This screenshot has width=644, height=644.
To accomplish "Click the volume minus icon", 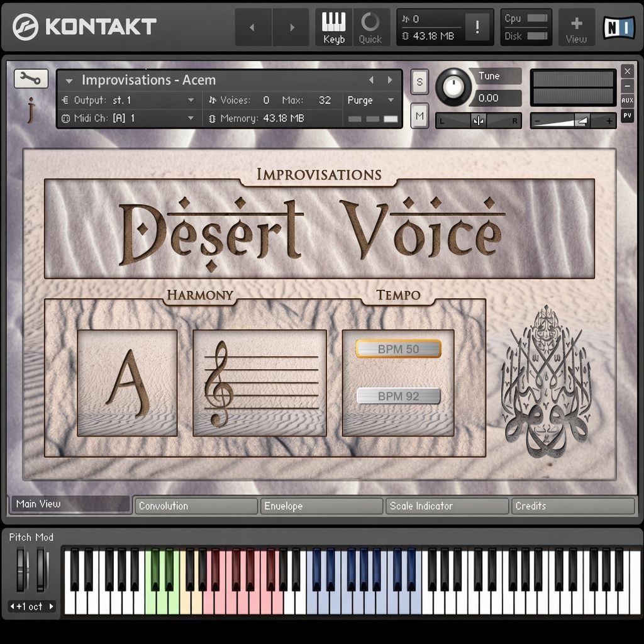I will 538,121.
